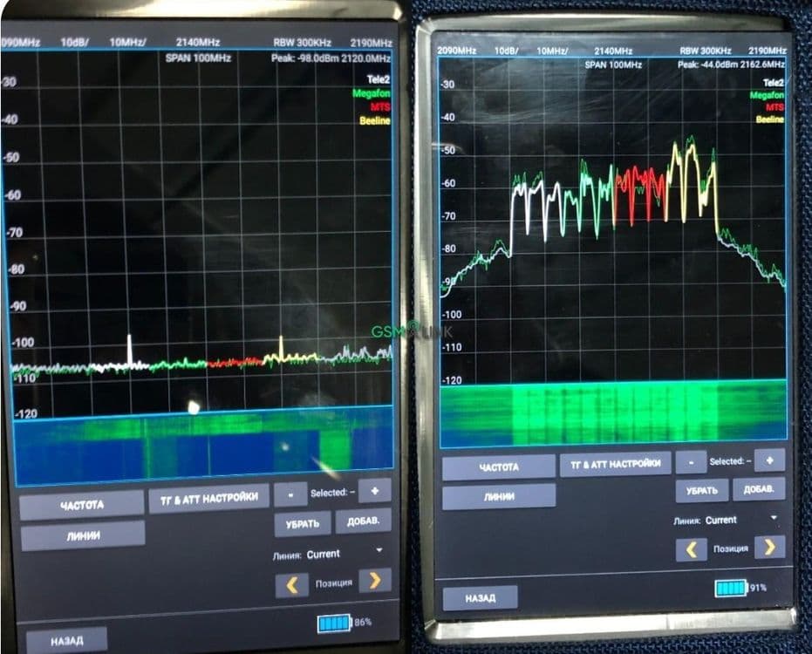Tap plus stepper on left device
Viewport: 812px width, 654px height.
[374, 490]
